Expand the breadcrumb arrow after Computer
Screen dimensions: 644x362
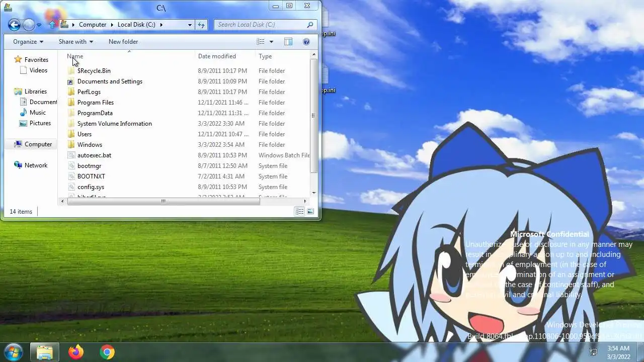pos(112,25)
